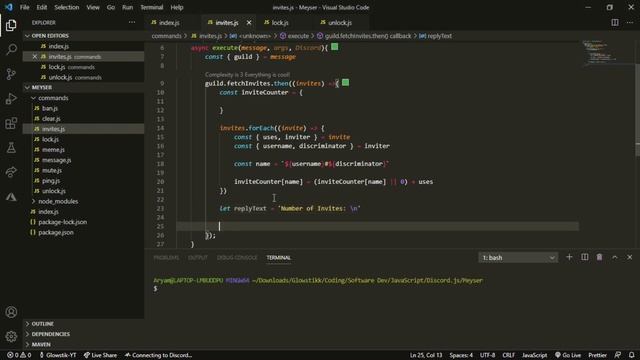The width and height of the screenshot is (640, 360).
Task: Click Glowstik-YT in status bar
Action: [58, 355]
